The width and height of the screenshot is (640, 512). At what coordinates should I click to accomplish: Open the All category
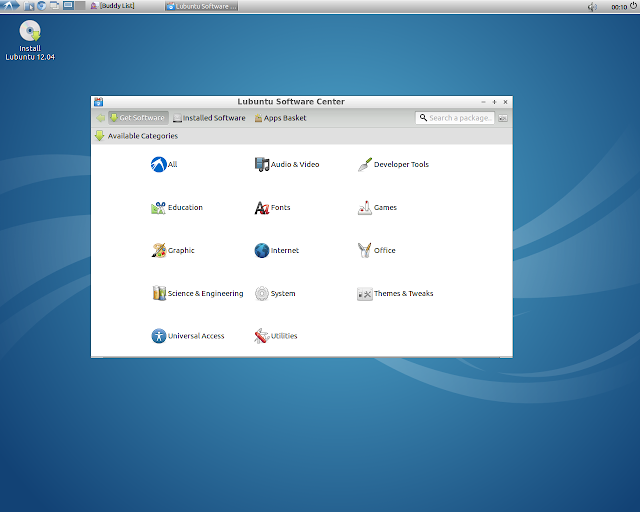click(x=164, y=165)
